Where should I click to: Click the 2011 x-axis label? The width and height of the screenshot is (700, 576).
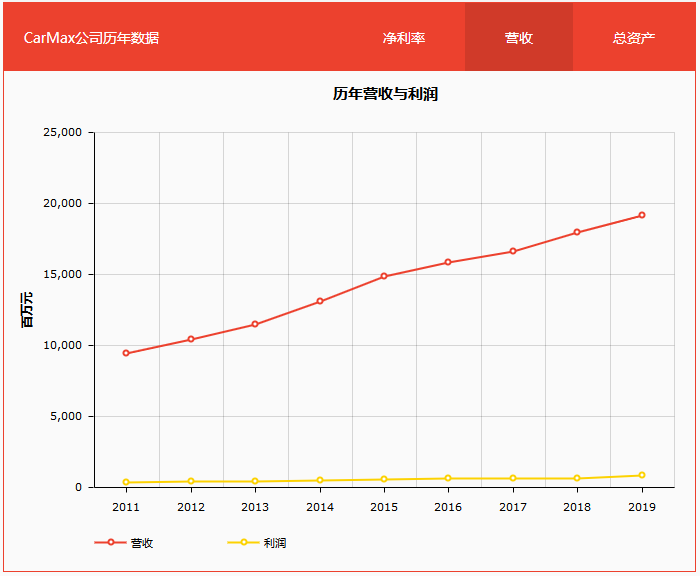(x=126, y=507)
